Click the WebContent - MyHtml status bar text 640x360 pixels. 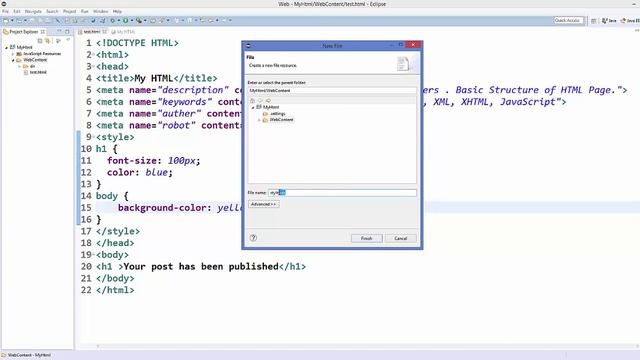pos(29,355)
